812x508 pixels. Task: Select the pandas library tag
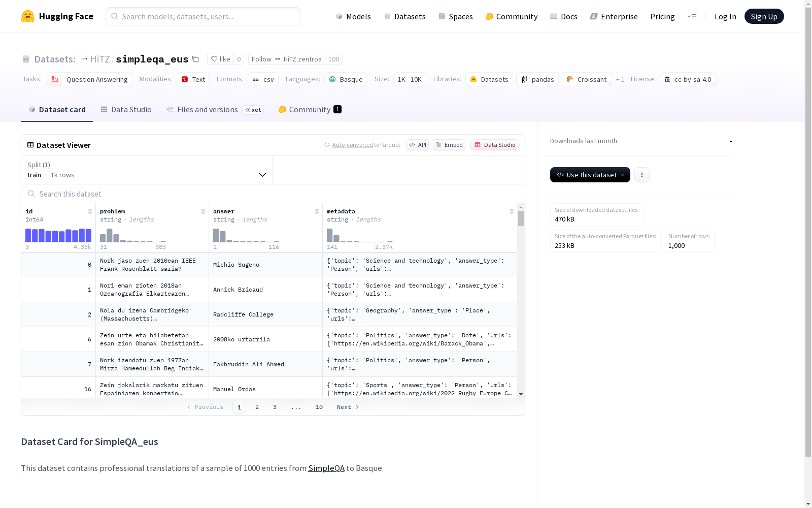(x=537, y=79)
